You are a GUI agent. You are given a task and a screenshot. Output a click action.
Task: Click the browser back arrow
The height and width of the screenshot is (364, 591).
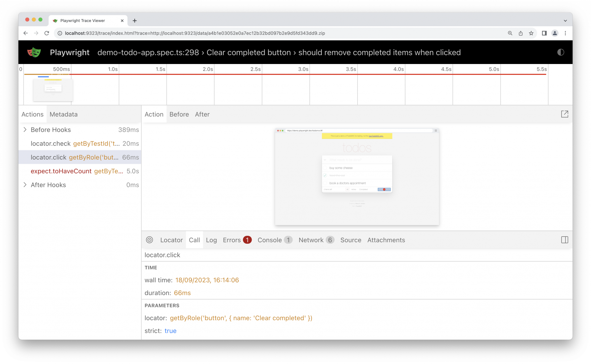tap(25, 33)
